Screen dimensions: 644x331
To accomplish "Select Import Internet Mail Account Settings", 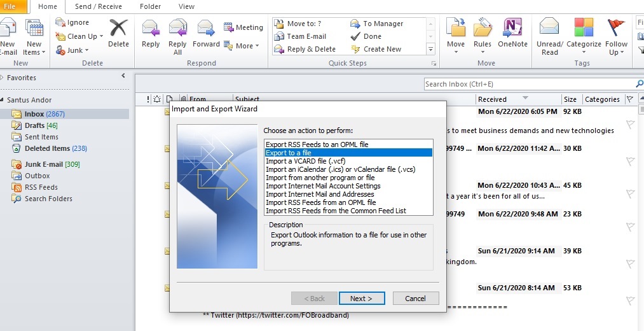I will click(348, 186).
